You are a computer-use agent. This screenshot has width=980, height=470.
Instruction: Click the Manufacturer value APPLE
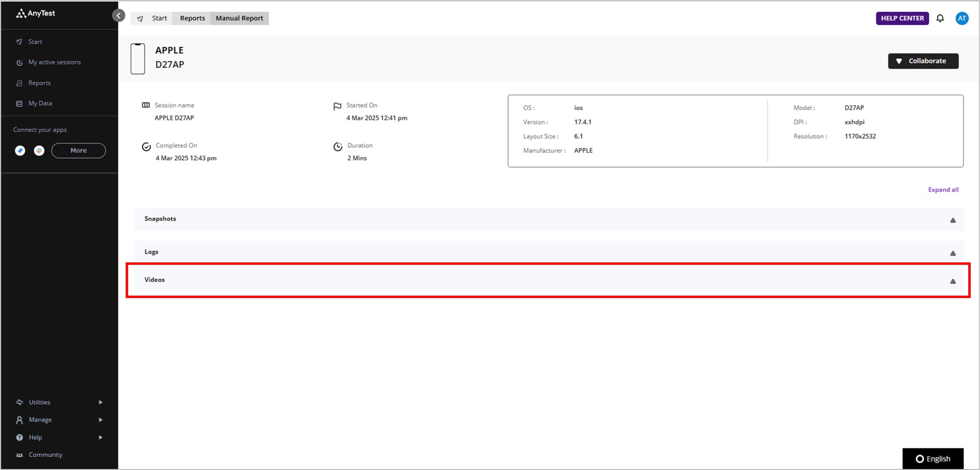tap(583, 151)
